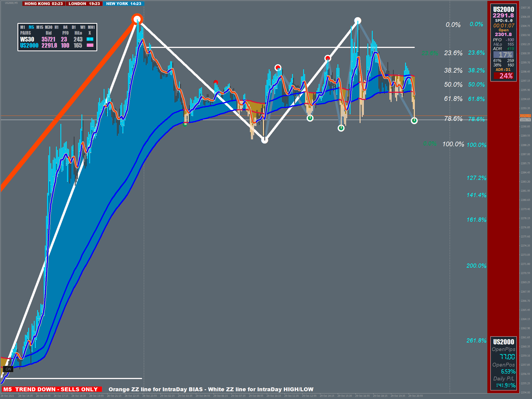Image resolution: width=532 pixels, height=399 pixels.
Task: Click the HONG KONG session clock label
Action: point(44,4)
